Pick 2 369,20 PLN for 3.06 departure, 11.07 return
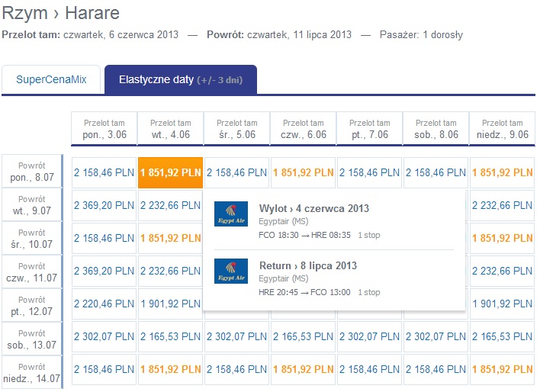The image size is (540, 392). (104, 271)
